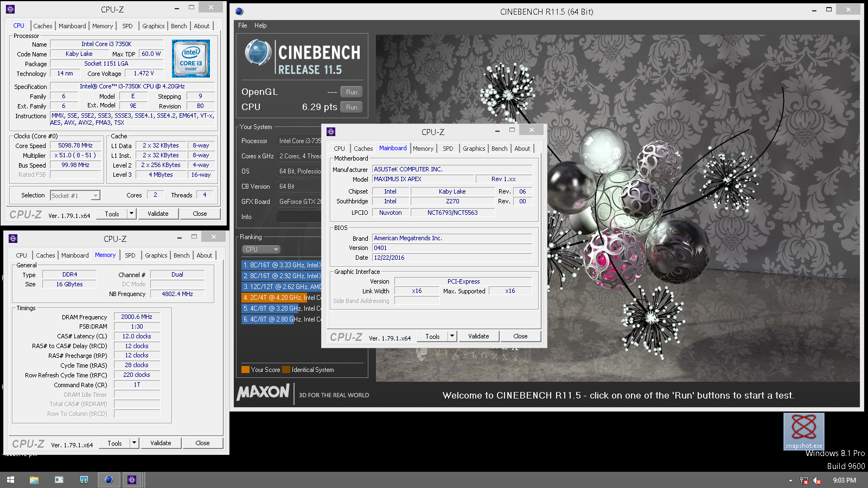Open the network status tray icon
Screen dimensions: 868x488
(x=804, y=480)
